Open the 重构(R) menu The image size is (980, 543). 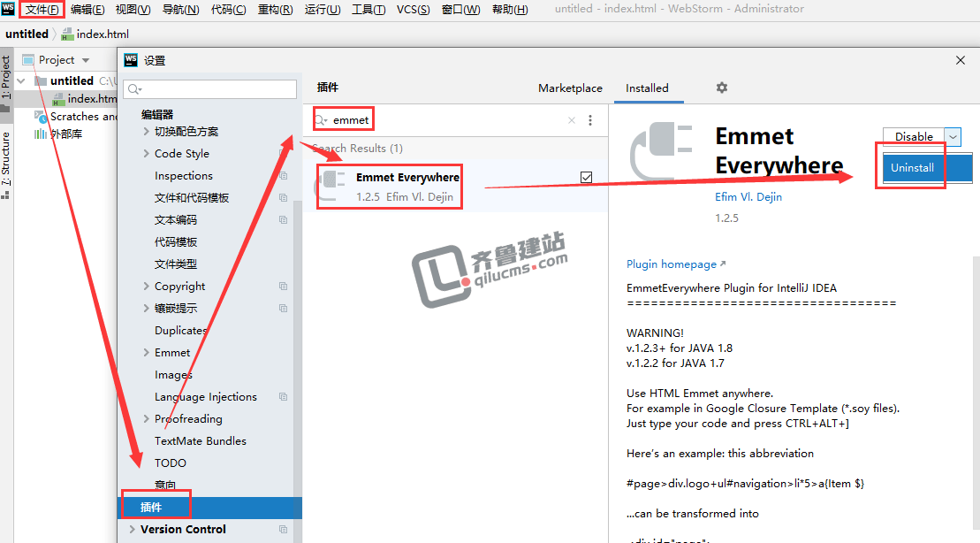275,10
